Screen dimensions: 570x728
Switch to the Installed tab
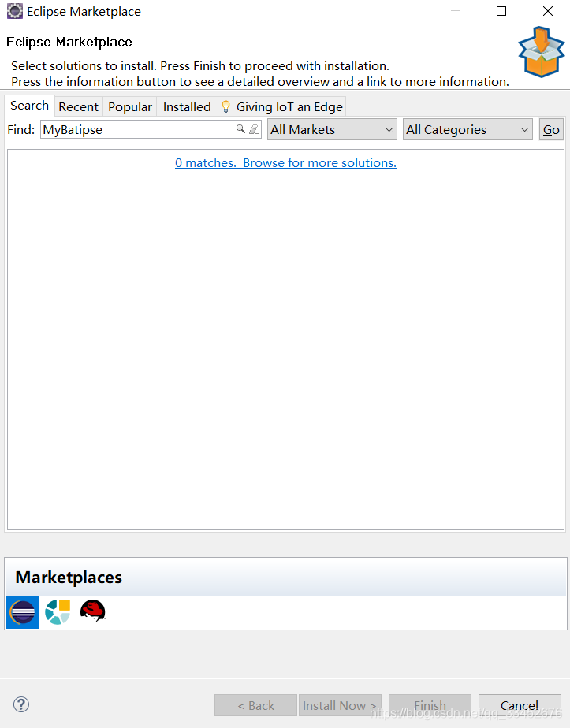point(187,107)
